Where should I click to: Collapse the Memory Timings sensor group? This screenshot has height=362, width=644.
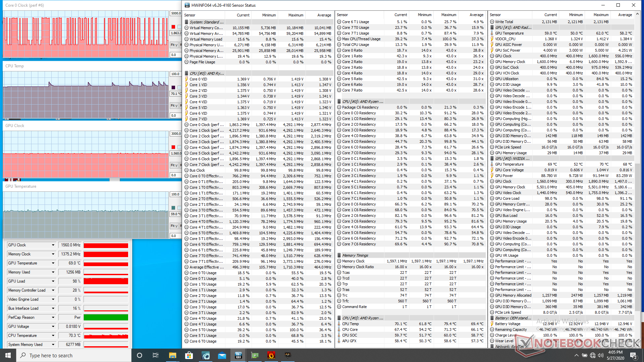coord(339,255)
